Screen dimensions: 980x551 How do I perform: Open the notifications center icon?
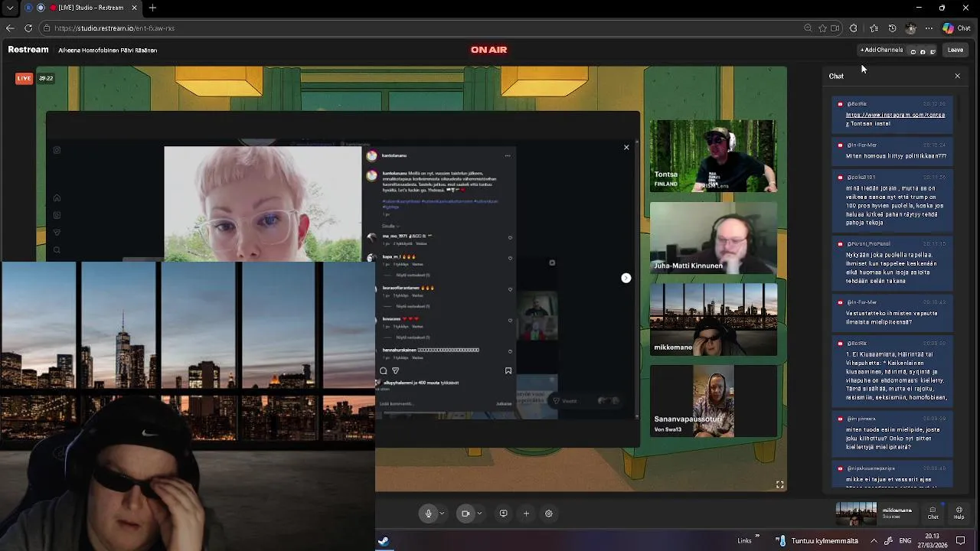click(x=961, y=540)
